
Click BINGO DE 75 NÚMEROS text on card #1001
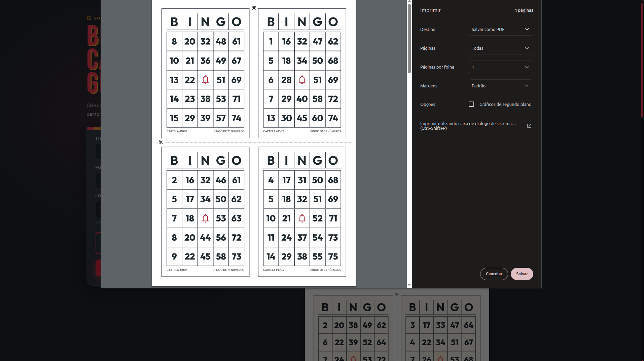229,131
